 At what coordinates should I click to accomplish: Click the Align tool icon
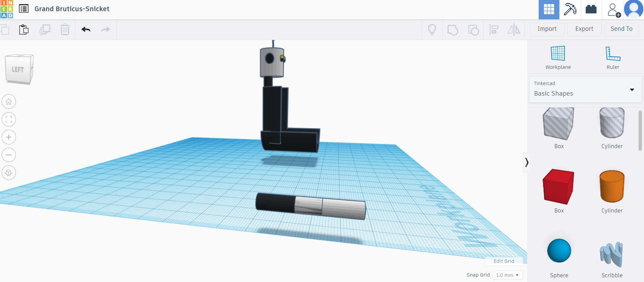494,30
